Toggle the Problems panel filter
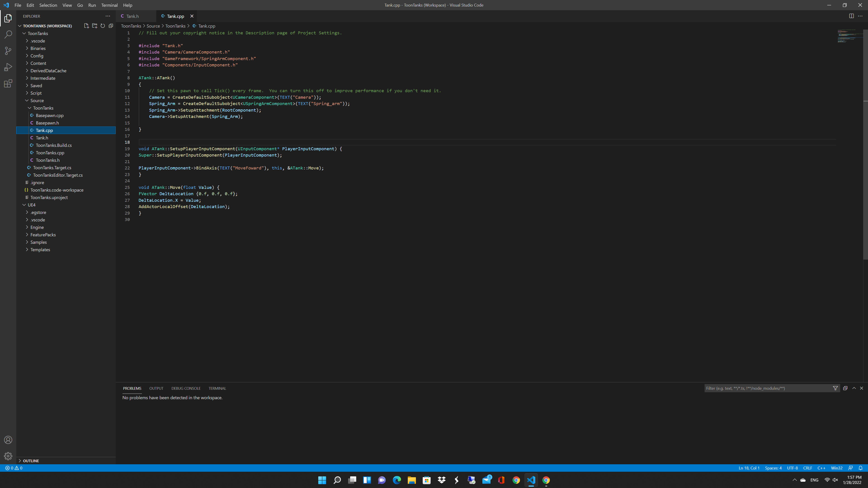868x488 pixels. pyautogui.click(x=835, y=388)
